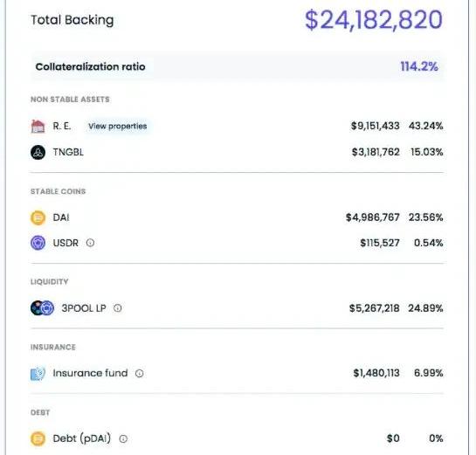Click the DAI $4,986,767 value
This screenshot has height=455, width=476.
coord(372,217)
